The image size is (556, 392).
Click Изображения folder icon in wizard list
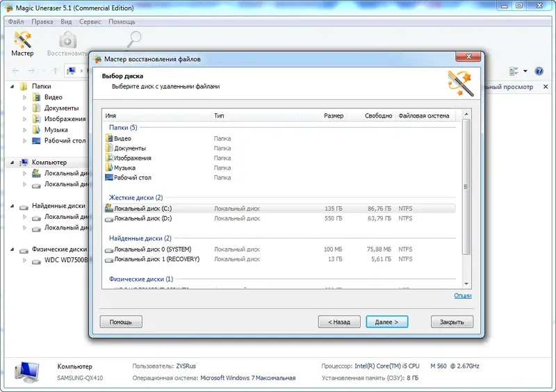pyautogui.click(x=109, y=158)
